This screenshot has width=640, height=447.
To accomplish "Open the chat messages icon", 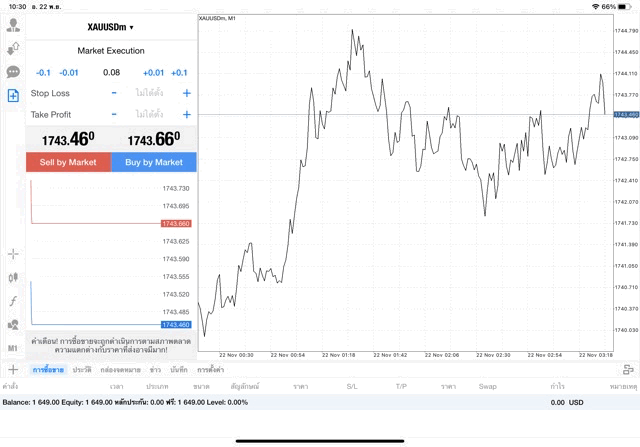I will [13, 72].
